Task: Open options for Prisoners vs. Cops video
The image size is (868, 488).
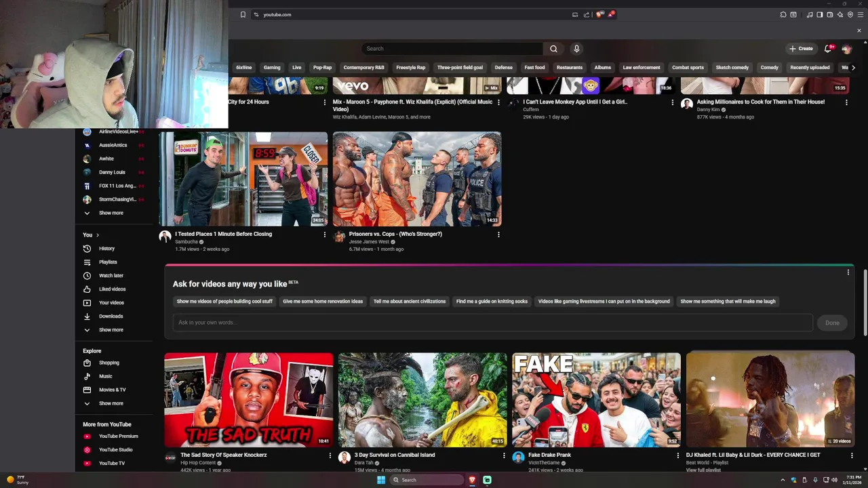Action: point(498,235)
